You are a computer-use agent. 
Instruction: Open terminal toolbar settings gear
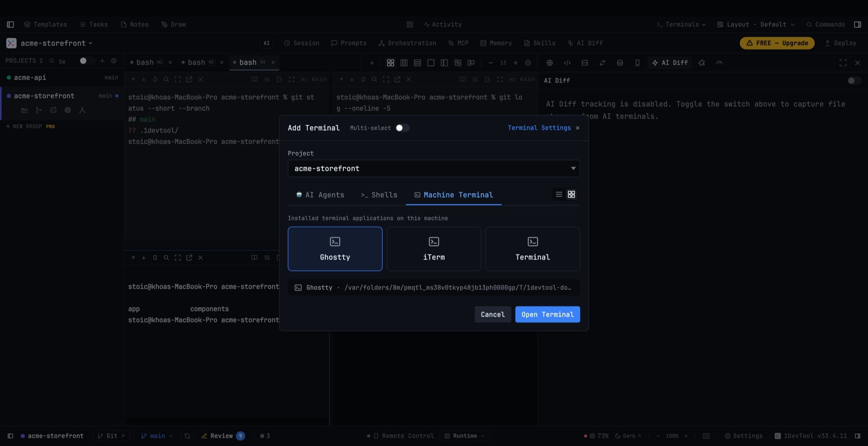(528, 63)
